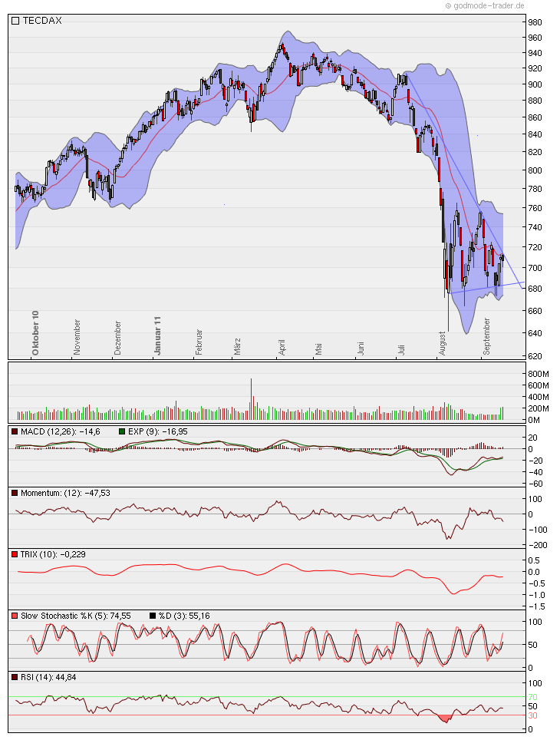Click the Slow Stochastic %K value 74,55
Screen dimensions: 560x740
[120, 616]
